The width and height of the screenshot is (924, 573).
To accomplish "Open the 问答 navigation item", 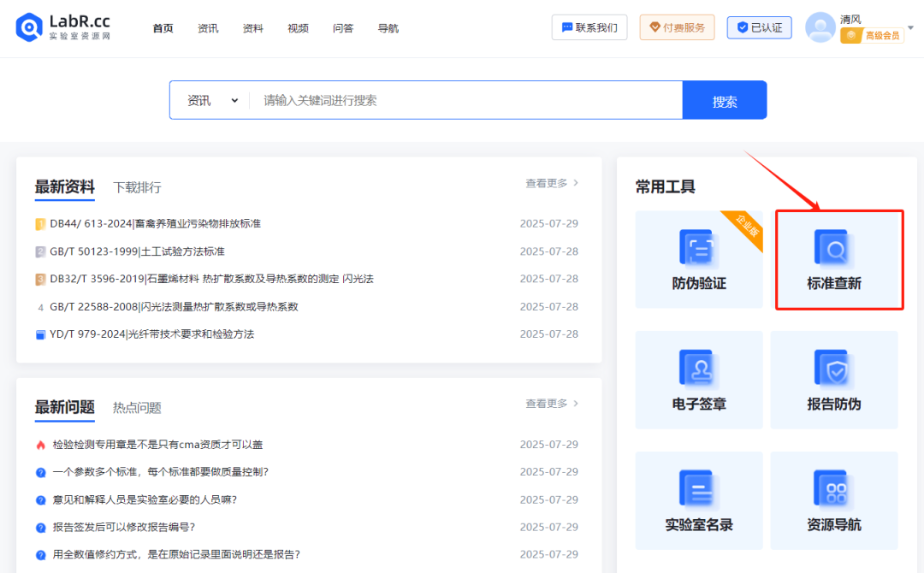I will [x=343, y=28].
